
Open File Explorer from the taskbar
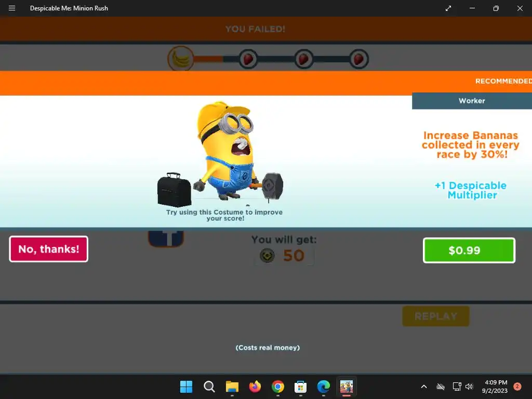coord(232,387)
